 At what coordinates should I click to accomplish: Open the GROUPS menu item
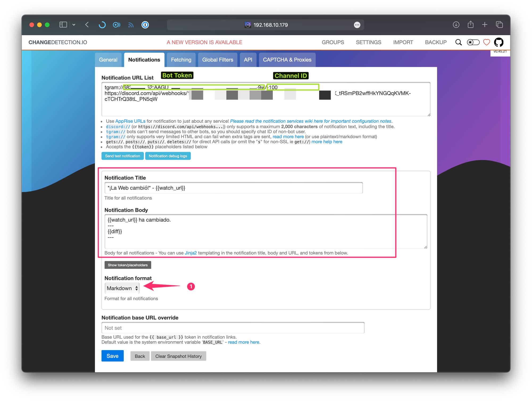(x=333, y=42)
